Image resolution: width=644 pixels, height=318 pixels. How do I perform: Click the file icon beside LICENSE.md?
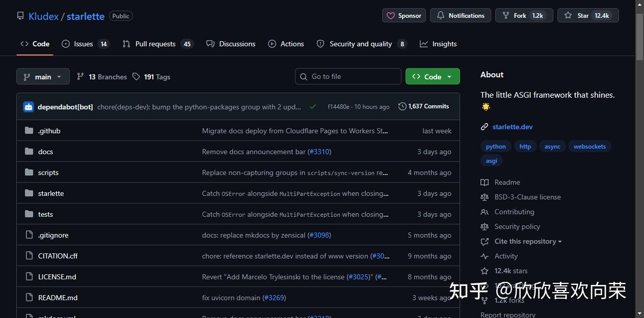[29, 277]
